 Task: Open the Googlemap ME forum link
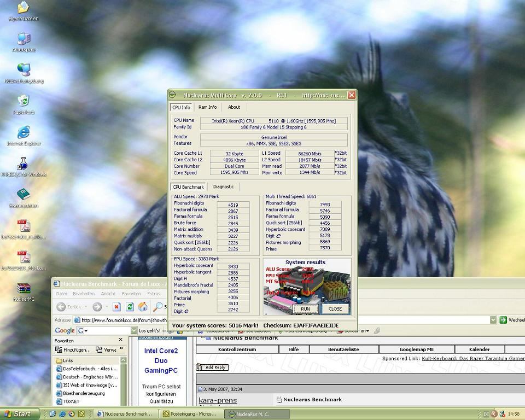417,349
